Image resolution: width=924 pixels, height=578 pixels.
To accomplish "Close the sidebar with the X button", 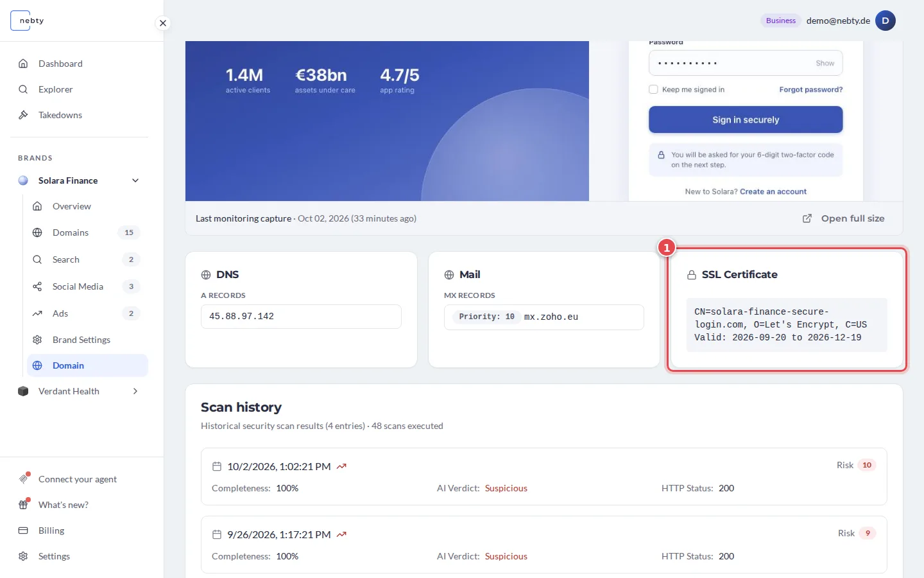I will point(163,23).
